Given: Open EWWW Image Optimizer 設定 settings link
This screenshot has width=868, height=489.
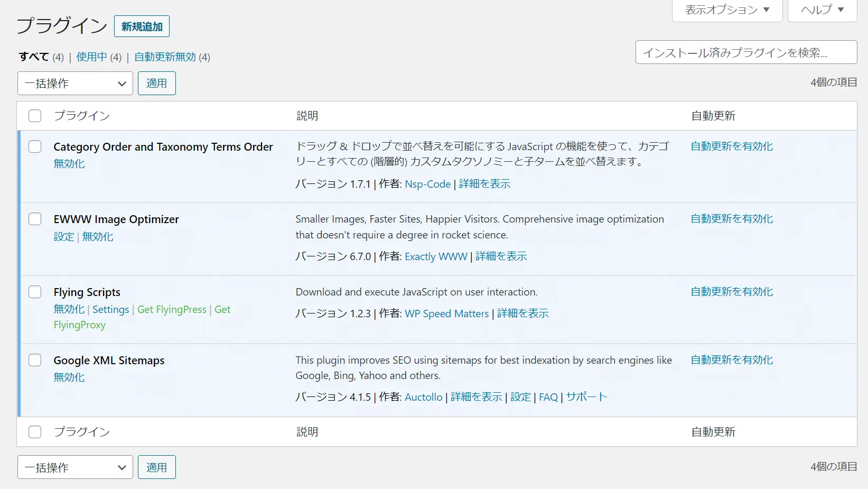Looking at the screenshot, I should pyautogui.click(x=64, y=237).
